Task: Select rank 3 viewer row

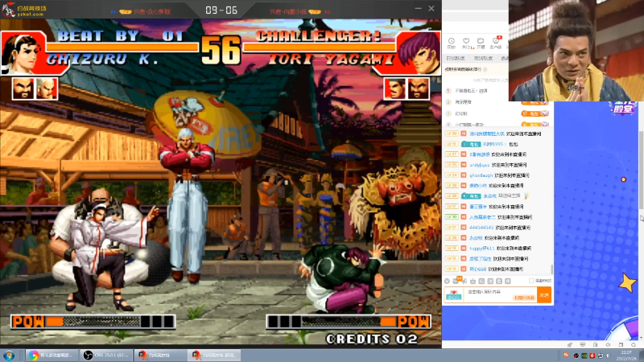Action: coord(497,113)
